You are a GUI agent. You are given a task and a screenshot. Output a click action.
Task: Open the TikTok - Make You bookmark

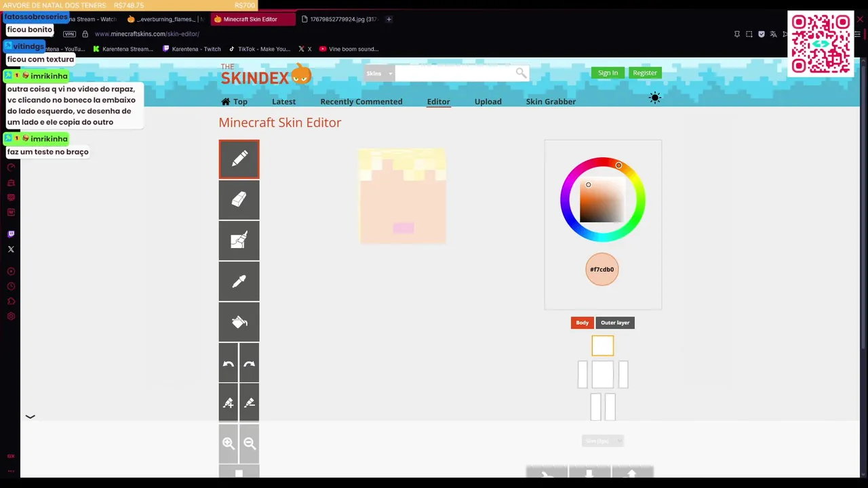260,49
